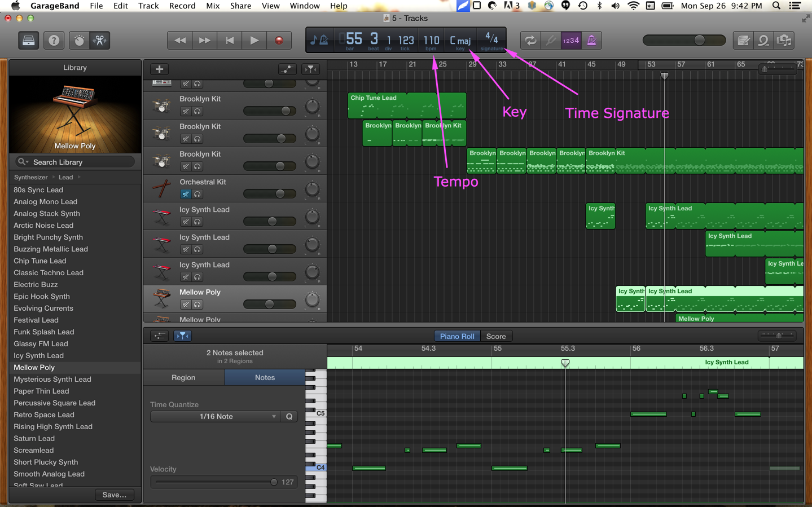Click the Fast Forward button
The width and height of the screenshot is (812, 507).
204,41
